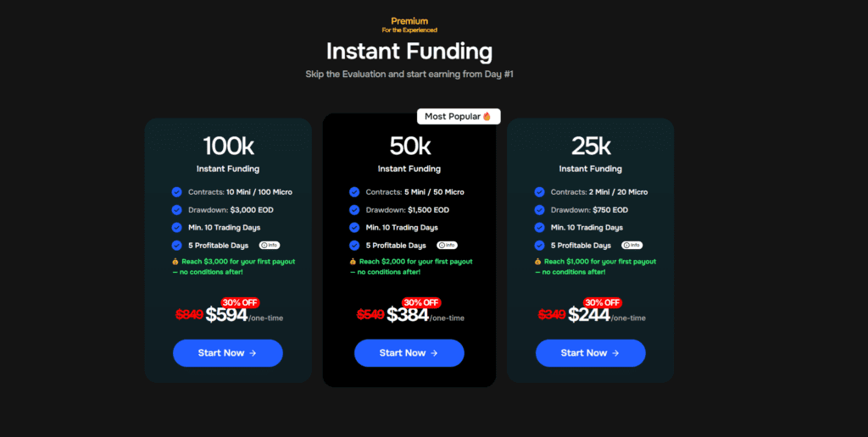This screenshot has height=437, width=868.
Task: Click checkmark beside Drawdown $1,500 EOD
Action: coord(354,210)
